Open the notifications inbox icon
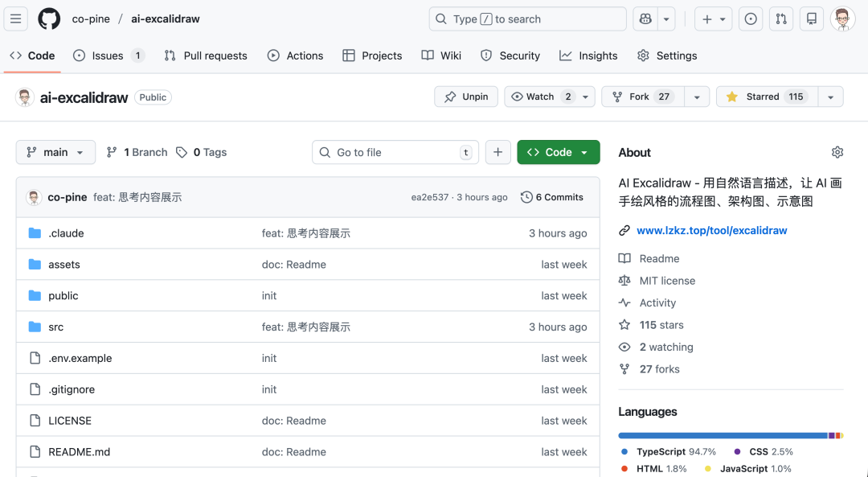This screenshot has width=868, height=477. [x=812, y=19]
